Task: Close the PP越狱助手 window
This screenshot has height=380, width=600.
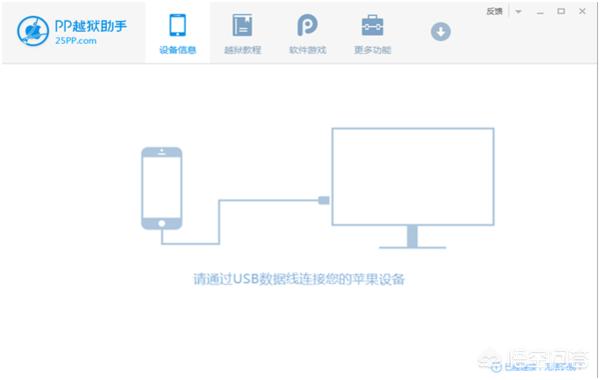Action: pos(582,11)
